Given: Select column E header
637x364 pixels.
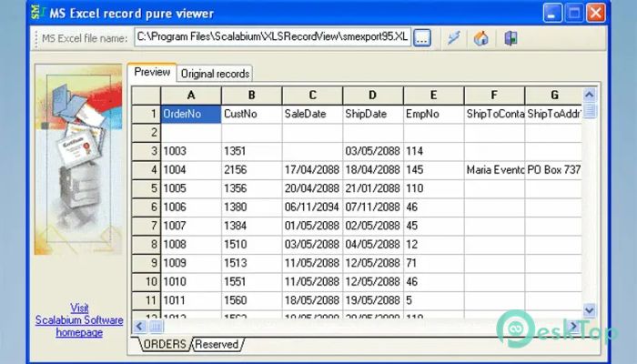Looking at the screenshot, I should [x=433, y=96].
